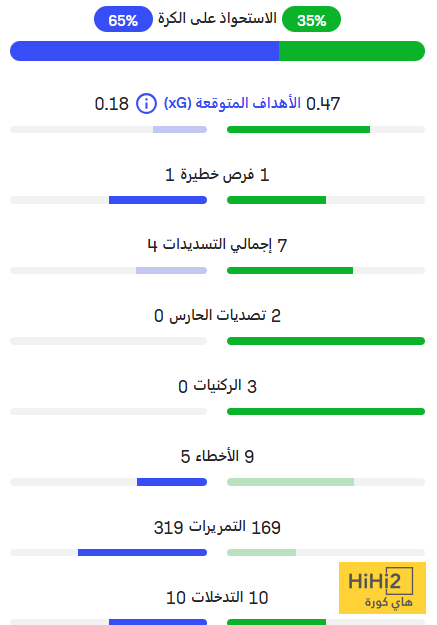The image size is (437, 625).
Task: Click the tackles stat label 10/10
Action: [x=217, y=597]
